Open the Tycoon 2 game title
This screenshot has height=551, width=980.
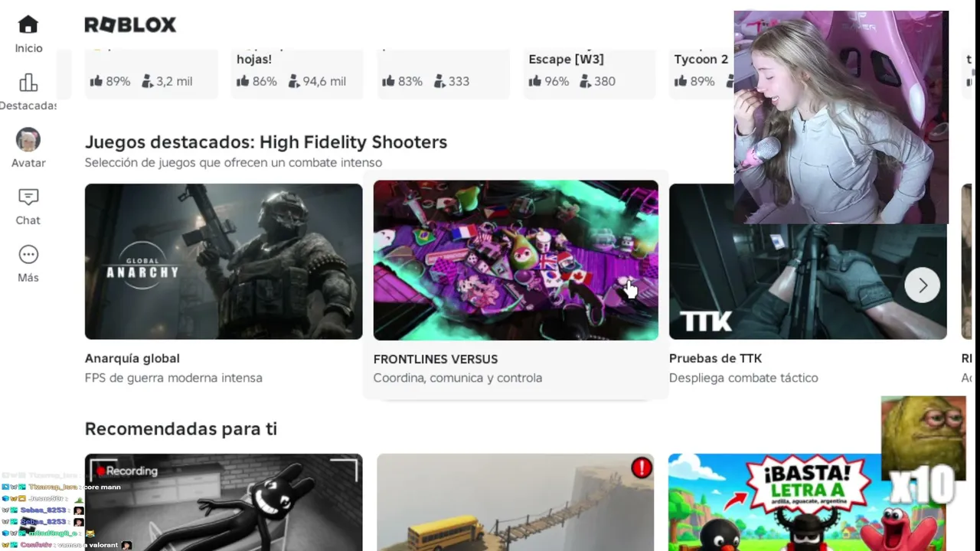701,59
